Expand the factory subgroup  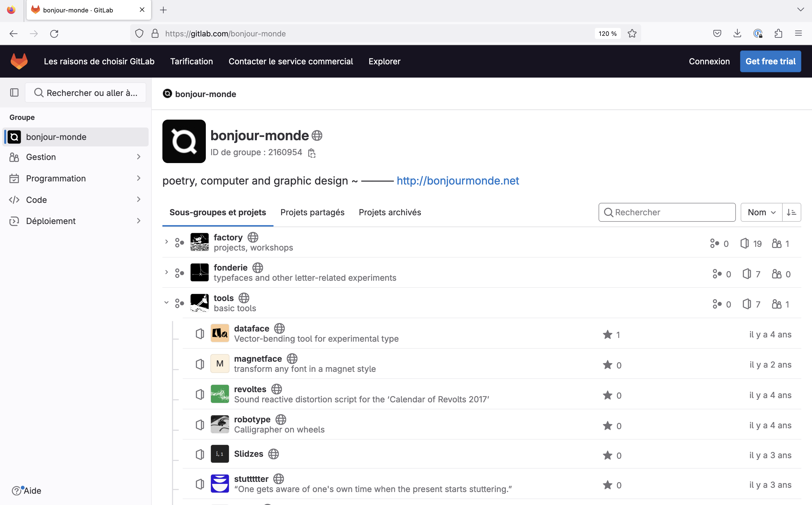(x=166, y=242)
